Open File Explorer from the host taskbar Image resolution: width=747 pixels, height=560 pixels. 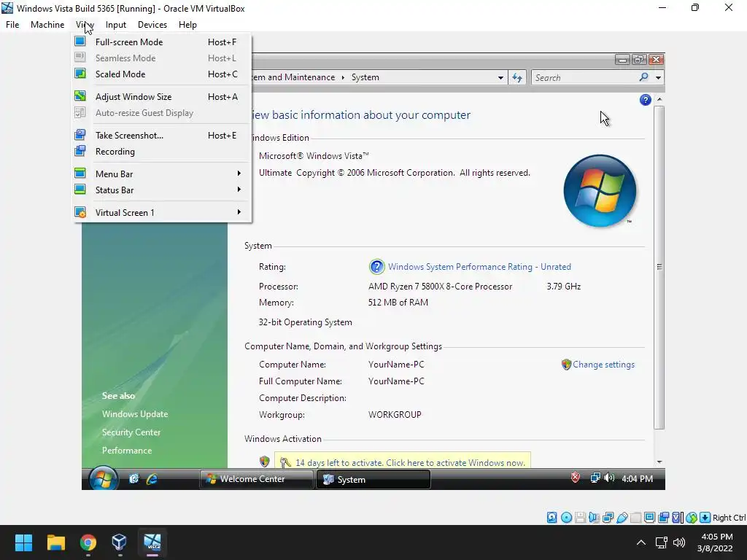coord(55,542)
